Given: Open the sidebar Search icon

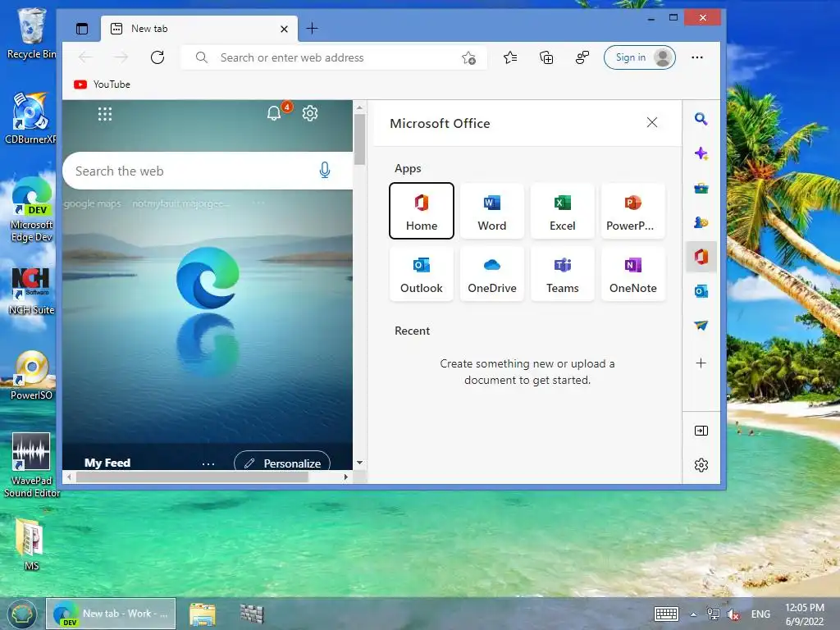Looking at the screenshot, I should coord(701,119).
